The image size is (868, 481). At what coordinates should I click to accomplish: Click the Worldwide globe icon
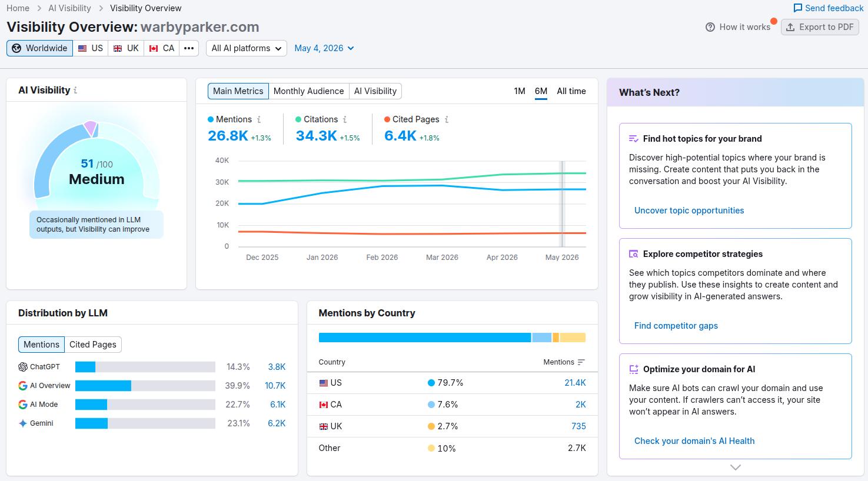coord(16,48)
